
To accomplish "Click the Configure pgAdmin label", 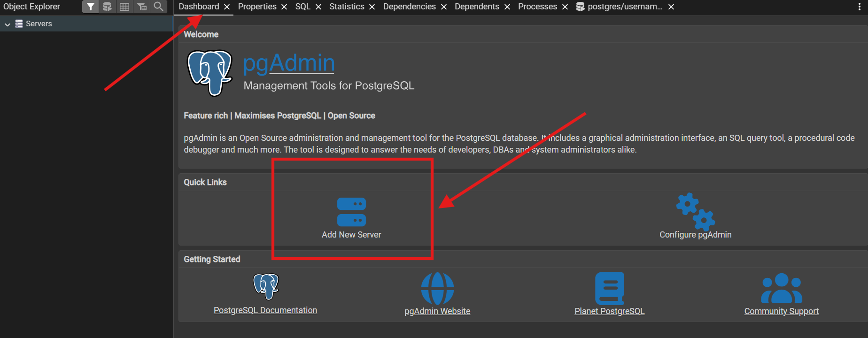I will pyautogui.click(x=696, y=235).
